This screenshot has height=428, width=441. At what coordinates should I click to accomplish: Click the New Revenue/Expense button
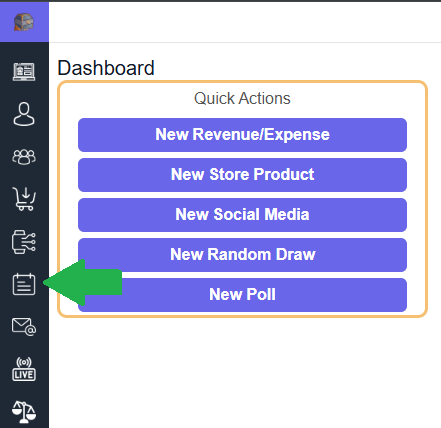tap(242, 135)
